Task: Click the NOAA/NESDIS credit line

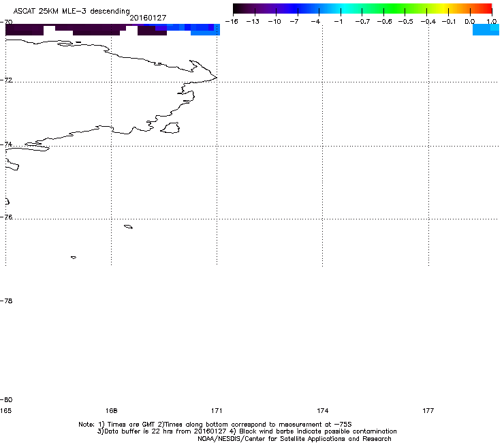Action: click(x=294, y=439)
